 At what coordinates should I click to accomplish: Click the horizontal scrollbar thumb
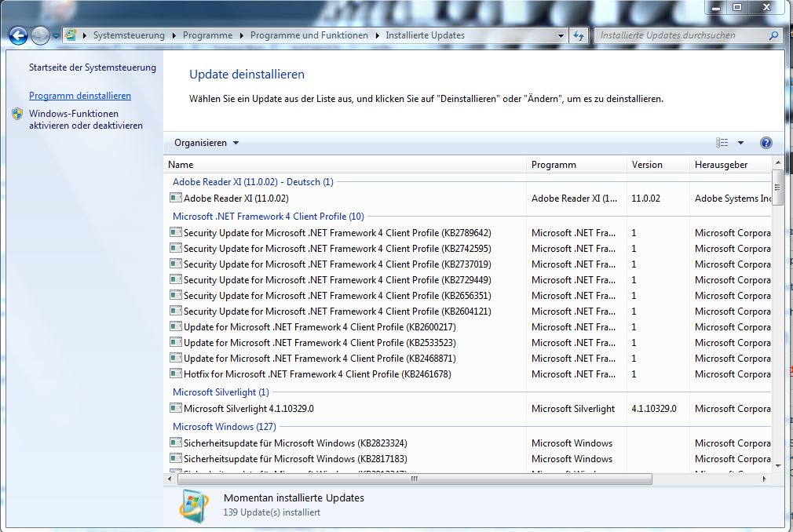coord(415,479)
